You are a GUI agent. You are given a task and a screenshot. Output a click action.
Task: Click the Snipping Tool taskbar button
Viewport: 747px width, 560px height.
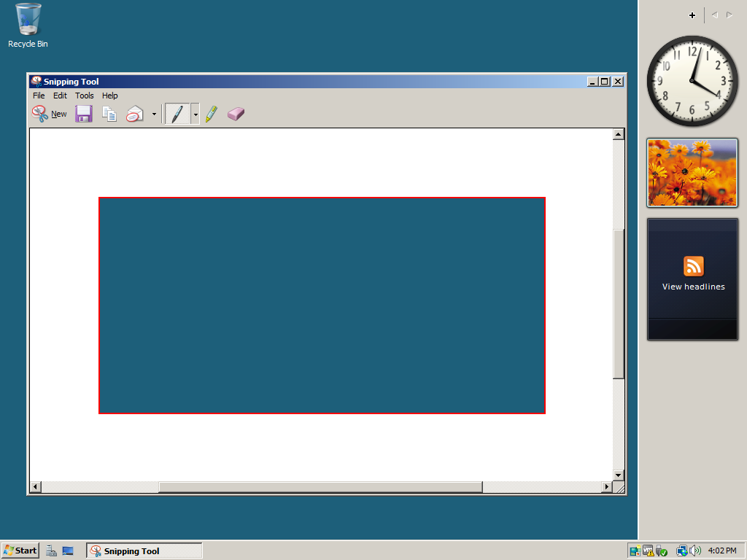click(x=144, y=551)
